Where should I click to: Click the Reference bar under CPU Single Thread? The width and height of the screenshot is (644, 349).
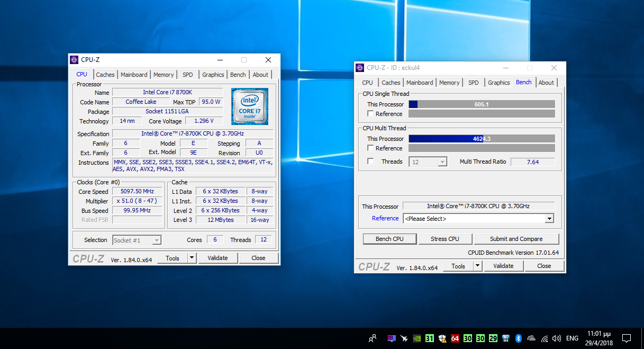click(x=482, y=114)
